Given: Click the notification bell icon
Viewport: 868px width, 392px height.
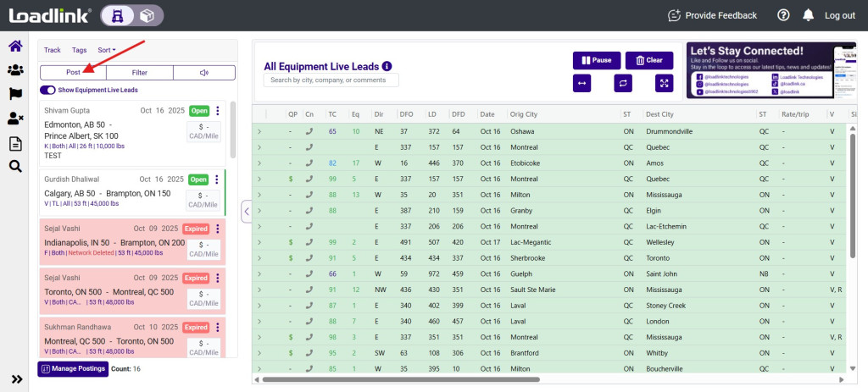Looking at the screenshot, I should click(x=808, y=15).
